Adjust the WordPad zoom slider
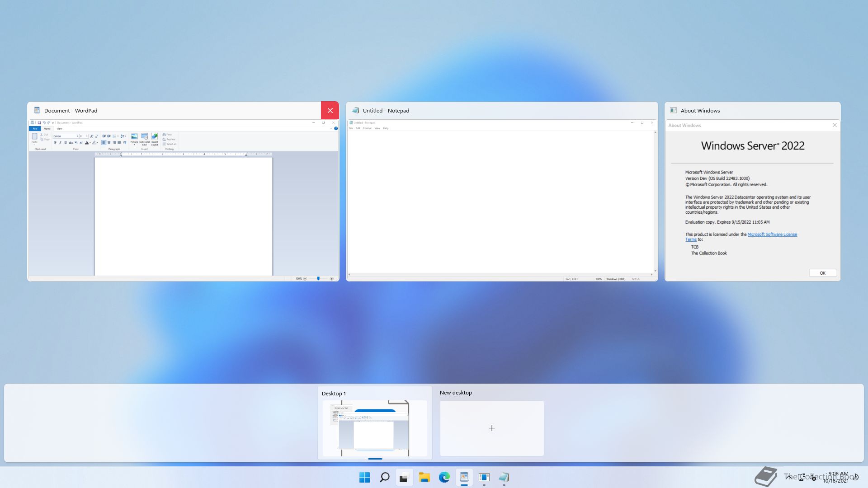This screenshot has height=488, width=868. pos(318,278)
